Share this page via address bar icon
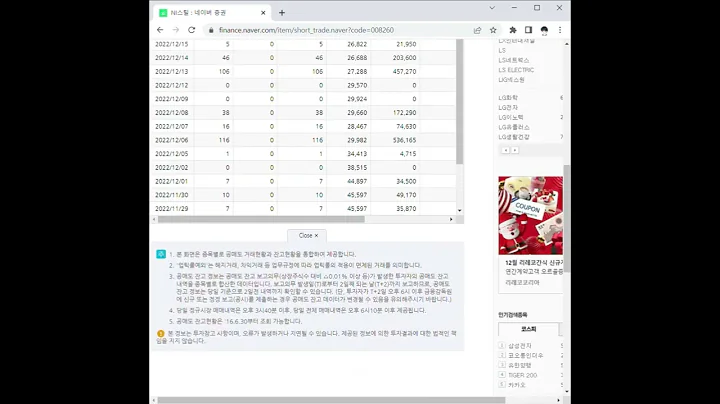This screenshot has width=720, height=404. [477, 30]
